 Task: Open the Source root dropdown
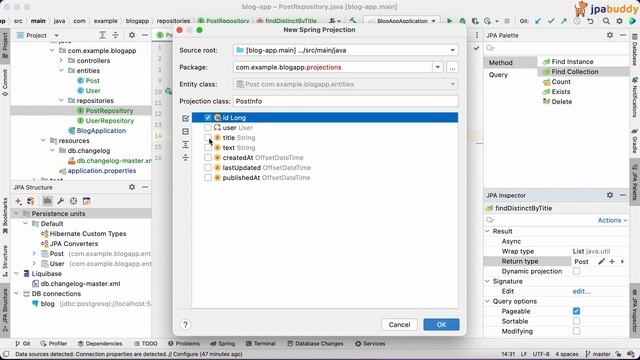[452, 50]
